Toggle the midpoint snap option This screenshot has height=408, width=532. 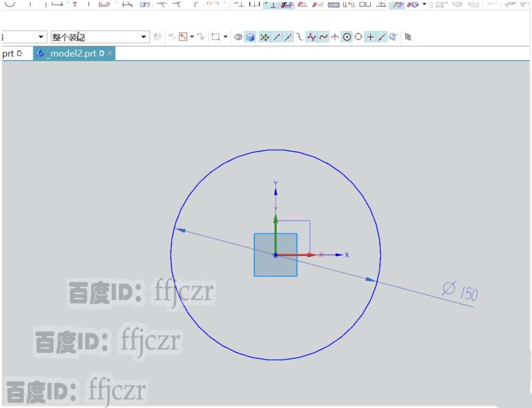(288, 37)
